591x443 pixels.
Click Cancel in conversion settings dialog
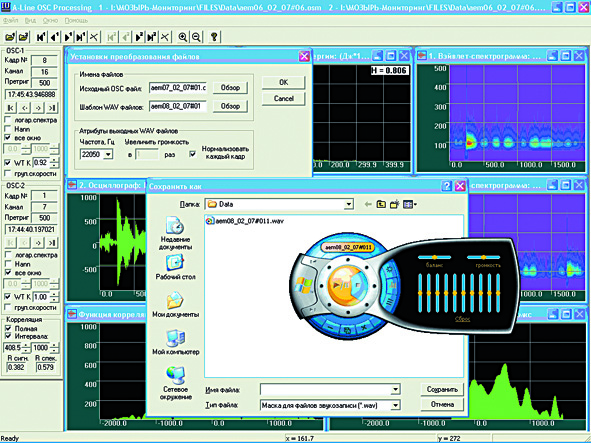(283, 98)
